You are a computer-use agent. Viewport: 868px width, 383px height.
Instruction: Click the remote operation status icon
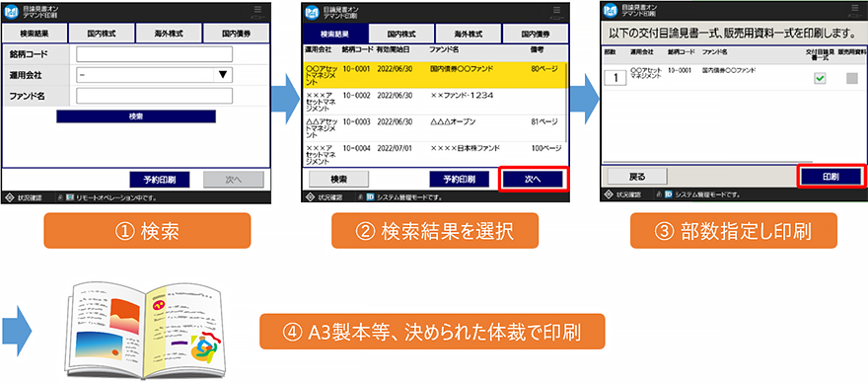coord(70,196)
